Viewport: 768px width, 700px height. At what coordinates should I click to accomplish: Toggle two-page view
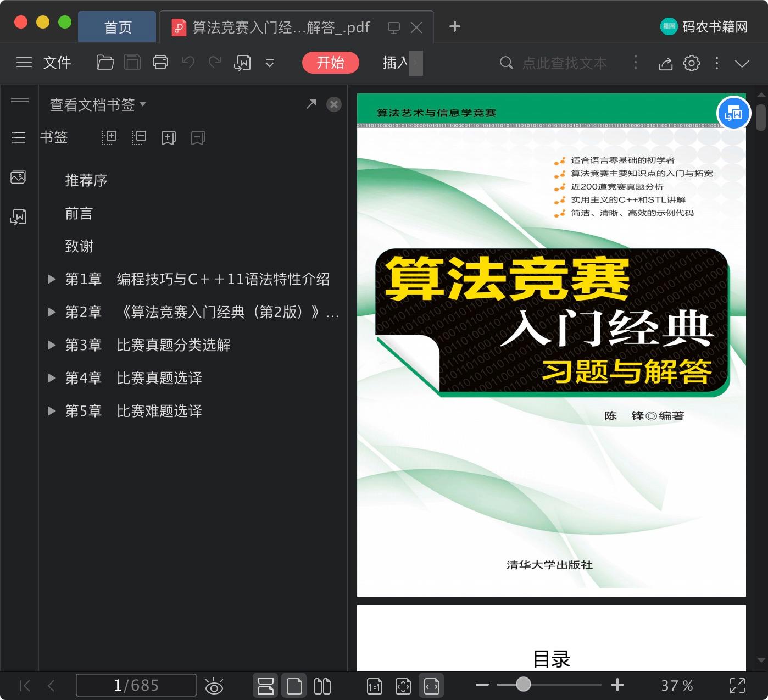pyautogui.click(x=322, y=686)
